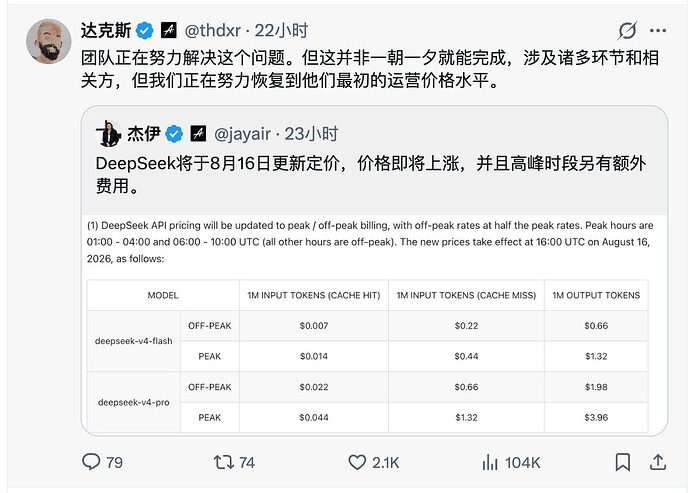
Task: Click affiliation badge next to 杰伊
Action: click(198, 133)
